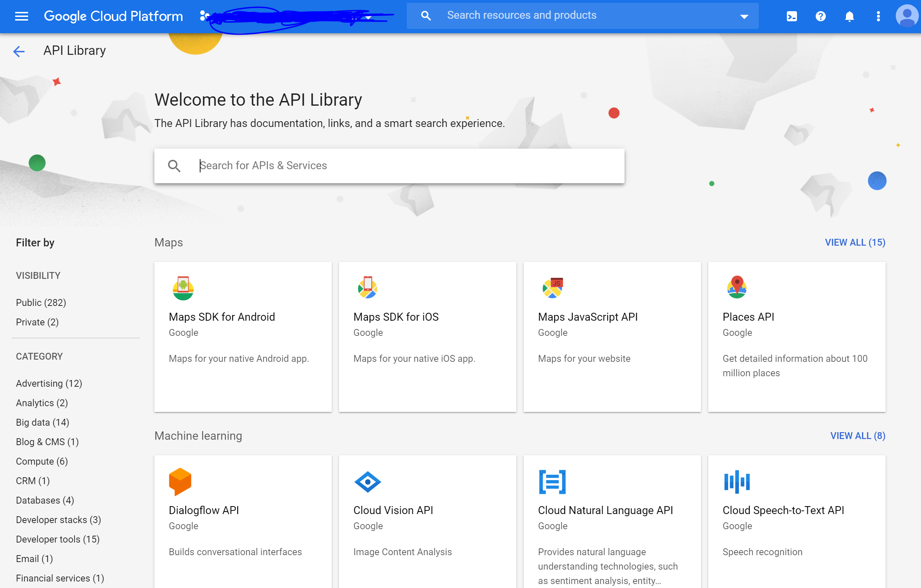Filter by Private visibility
This screenshot has height=588, width=921.
(x=37, y=322)
